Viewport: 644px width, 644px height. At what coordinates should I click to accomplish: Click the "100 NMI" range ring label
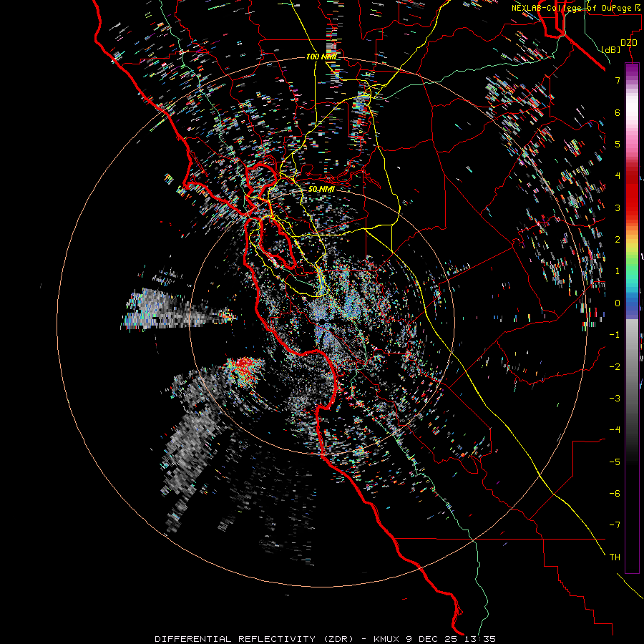click(x=321, y=57)
